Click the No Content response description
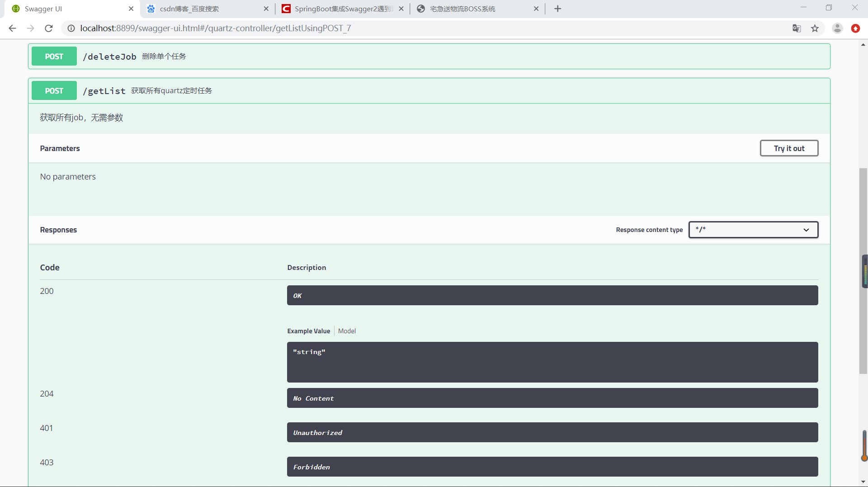This screenshot has width=868, height=487. pyautogui.click(x=552, y=398)
